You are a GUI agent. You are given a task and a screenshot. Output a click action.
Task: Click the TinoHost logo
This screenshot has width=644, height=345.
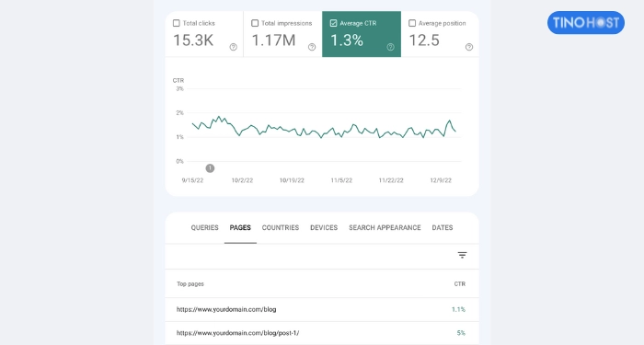(x=586, y=23)
